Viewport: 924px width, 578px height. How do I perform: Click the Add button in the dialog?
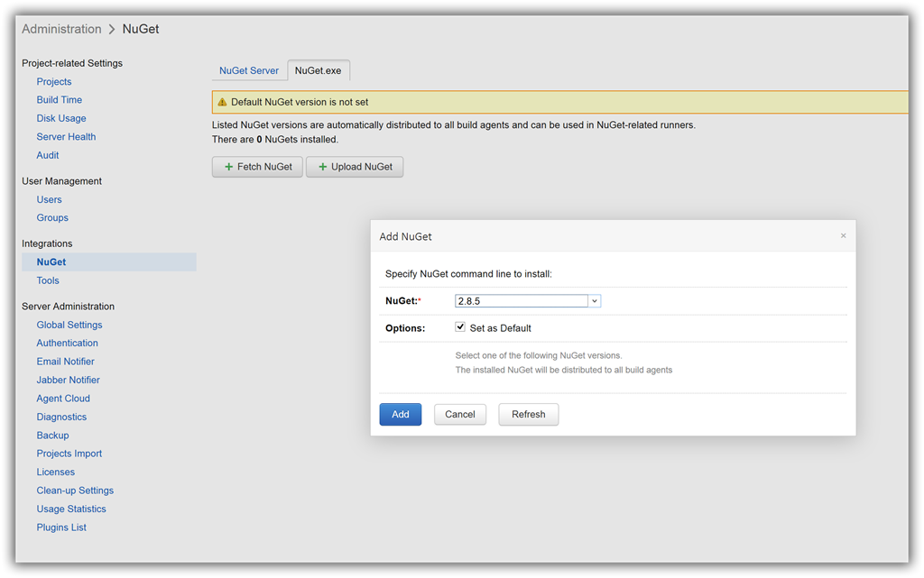pos(400,415)
